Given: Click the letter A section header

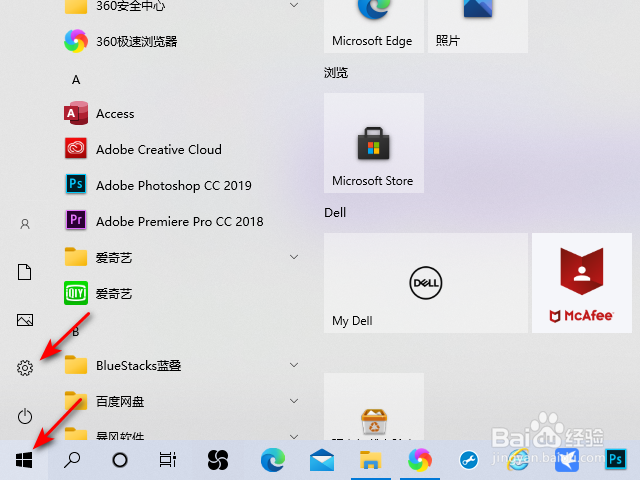Looking at the screenshot, I should (76, 80).
